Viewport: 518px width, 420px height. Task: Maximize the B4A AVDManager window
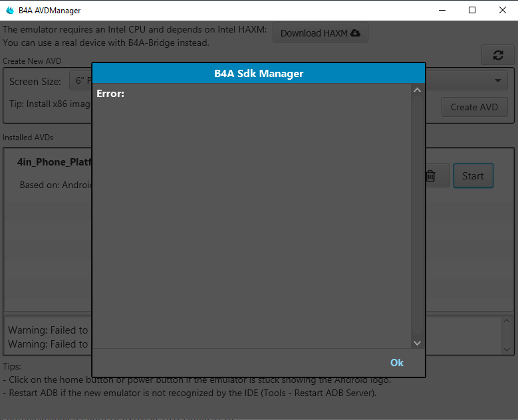pyautogui.click(x=472, y=10)
